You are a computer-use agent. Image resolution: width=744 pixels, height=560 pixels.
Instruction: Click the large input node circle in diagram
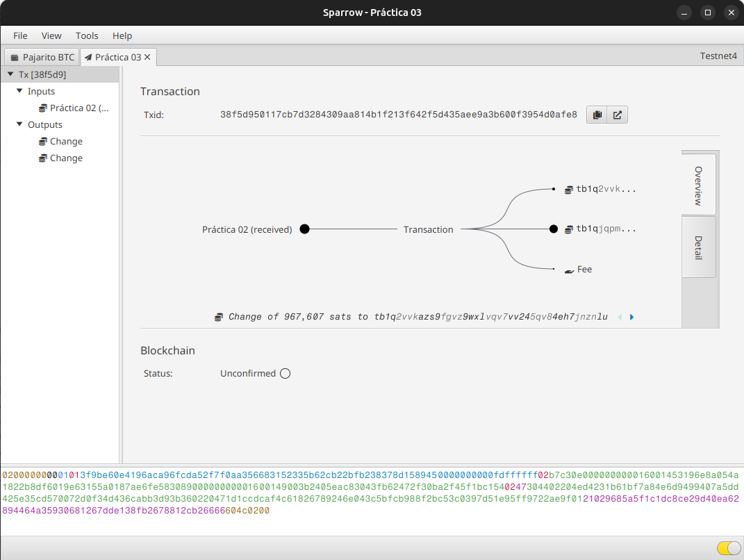pos(305,229)
